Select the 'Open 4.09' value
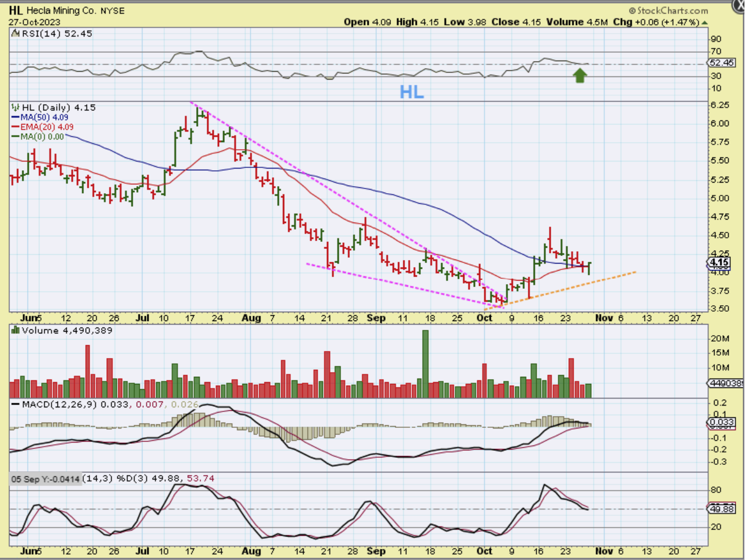Viewport: 745px width, 560px height. tap(368, 22)
